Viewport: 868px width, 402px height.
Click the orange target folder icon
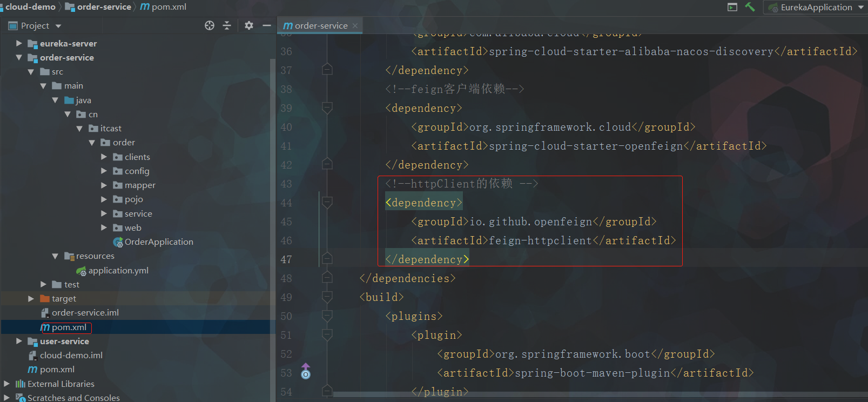45,298
